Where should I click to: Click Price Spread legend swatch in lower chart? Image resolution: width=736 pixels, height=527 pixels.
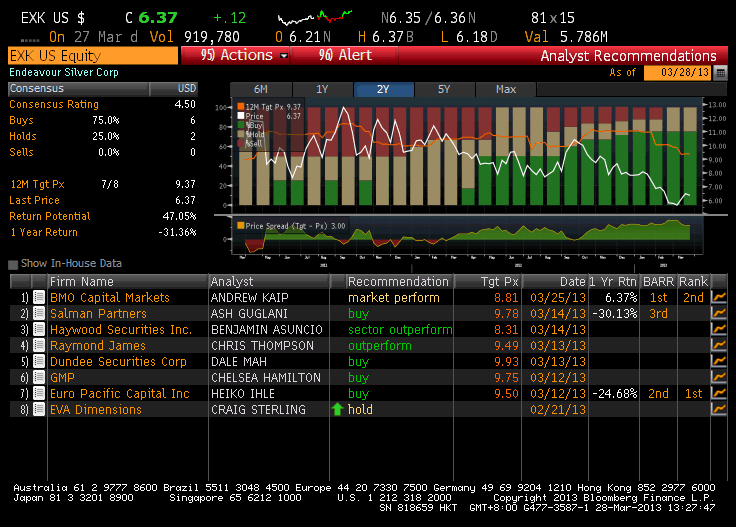[241, 226]
